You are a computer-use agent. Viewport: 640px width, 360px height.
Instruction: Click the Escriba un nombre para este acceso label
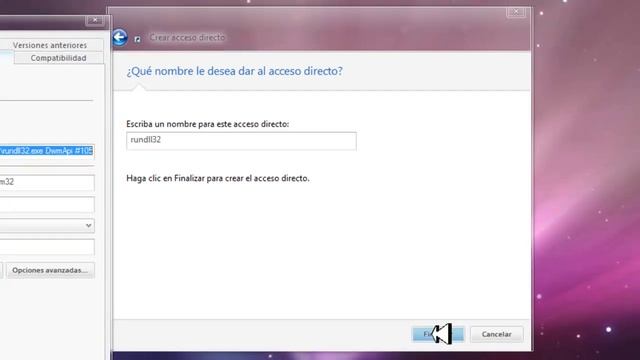pos(207,124)
